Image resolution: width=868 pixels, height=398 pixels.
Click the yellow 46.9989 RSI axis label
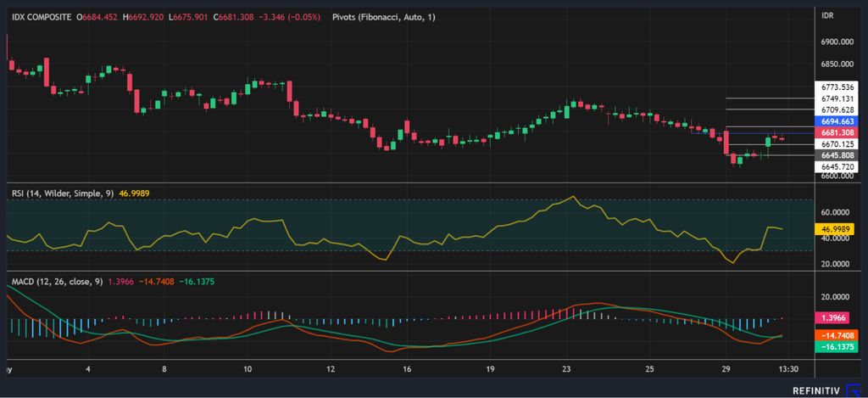coord(835,229)
